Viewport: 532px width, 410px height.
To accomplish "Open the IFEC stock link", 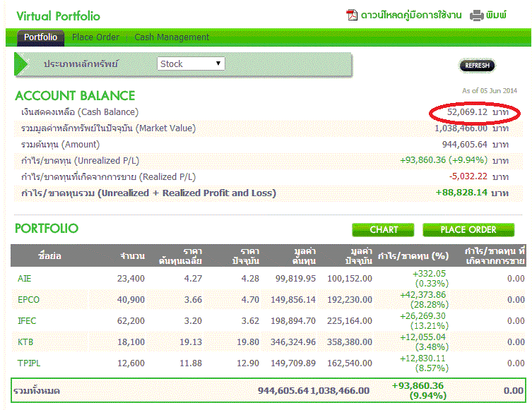I will coord(27,321).
